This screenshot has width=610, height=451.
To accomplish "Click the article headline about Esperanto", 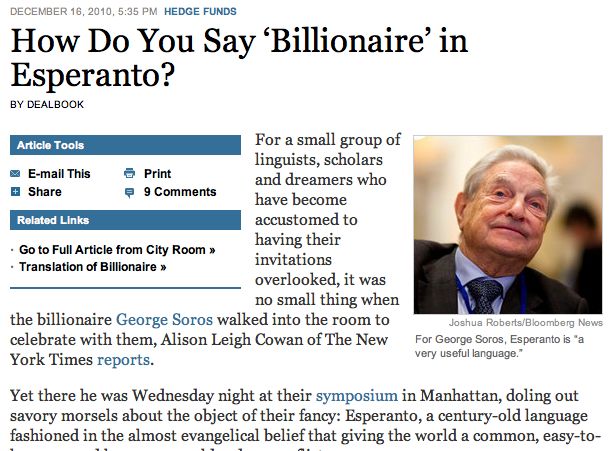I will click(239, 58).
